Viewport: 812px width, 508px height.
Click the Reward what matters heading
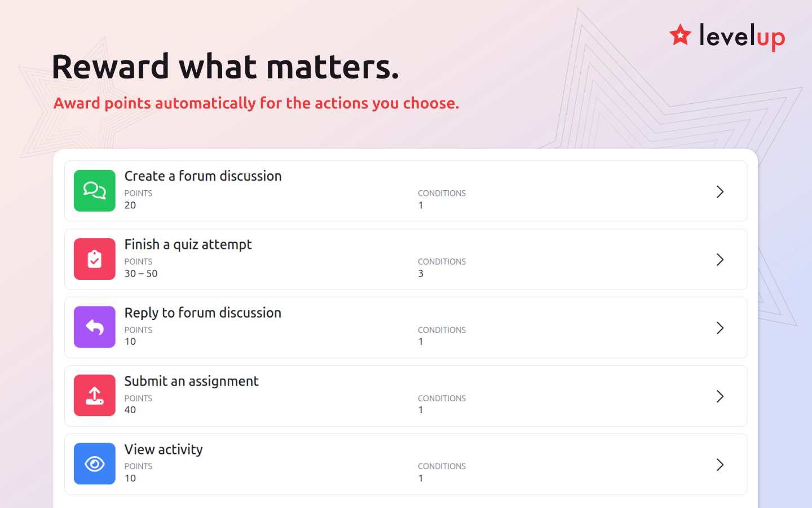point(225,67)
